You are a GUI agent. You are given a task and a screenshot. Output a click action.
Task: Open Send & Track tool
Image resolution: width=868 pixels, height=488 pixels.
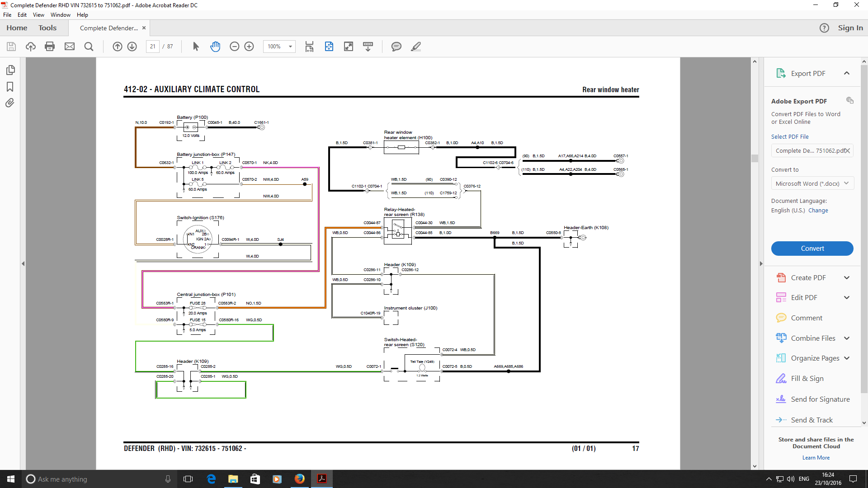811,420
